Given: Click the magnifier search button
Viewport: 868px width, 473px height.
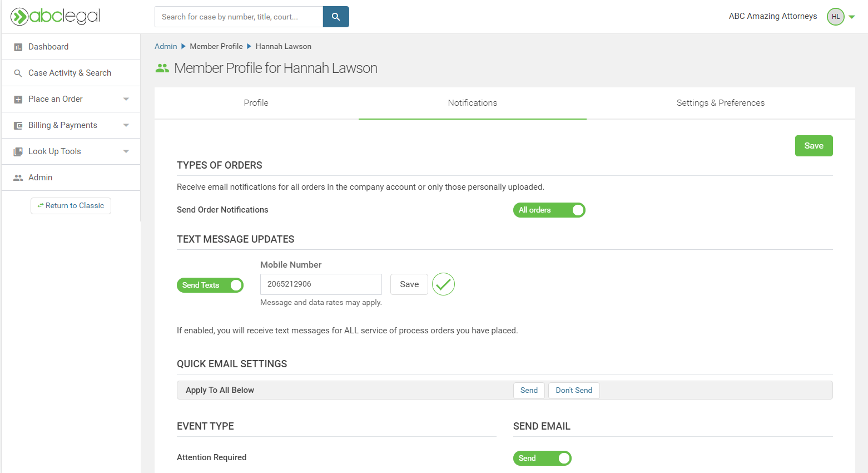Looking at the screenshot, I should tap(336, 17).
